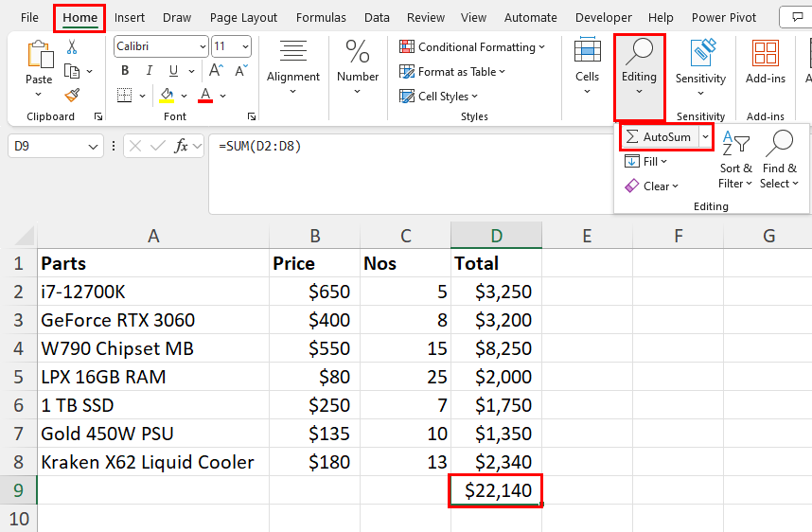Apply red font color
This screenshot has width=812, height=532.
205,96
